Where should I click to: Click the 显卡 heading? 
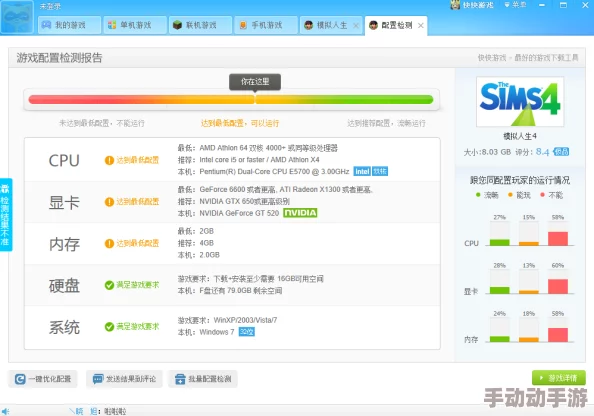(64, 202)
